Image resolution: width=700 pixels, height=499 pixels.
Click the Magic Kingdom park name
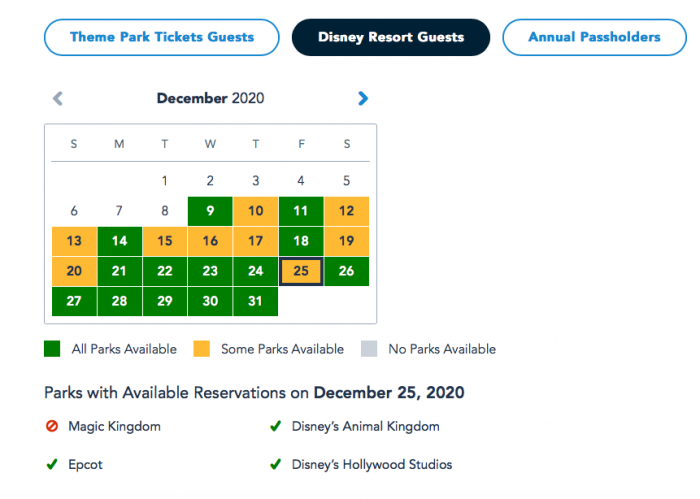[114, 427]
